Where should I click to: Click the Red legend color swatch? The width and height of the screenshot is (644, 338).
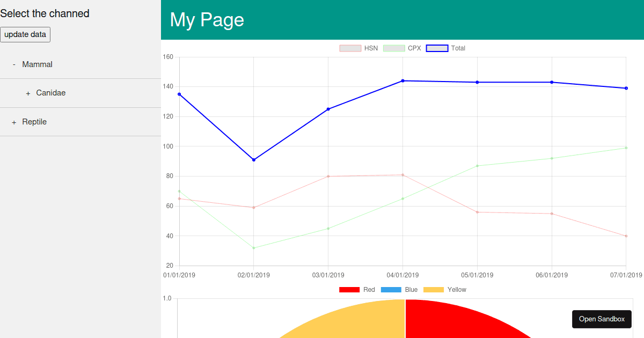pos(349,290)
